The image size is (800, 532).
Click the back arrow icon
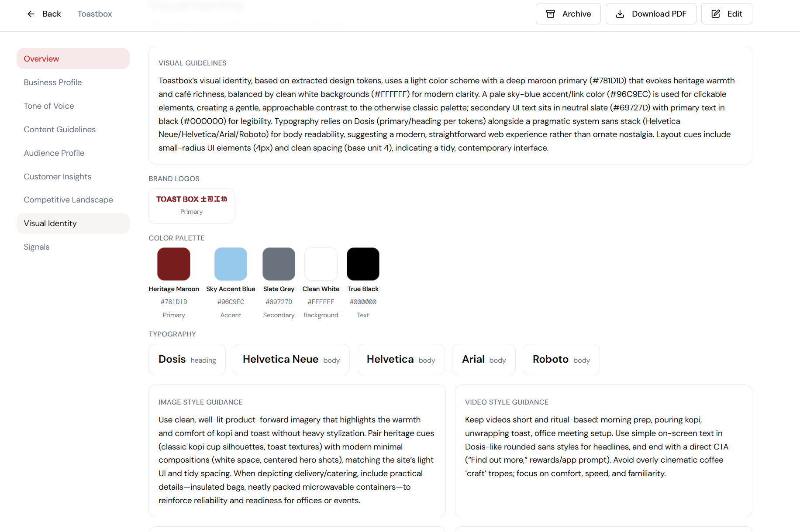[31, 14]
